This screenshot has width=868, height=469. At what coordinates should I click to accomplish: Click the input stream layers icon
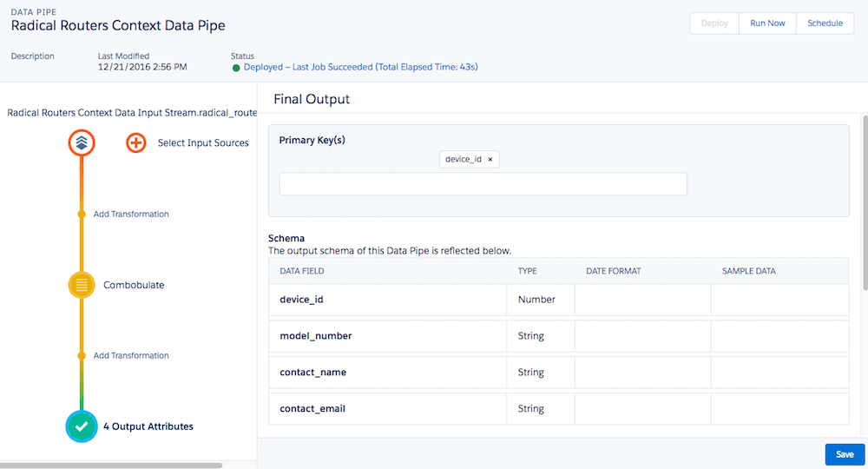82,142
